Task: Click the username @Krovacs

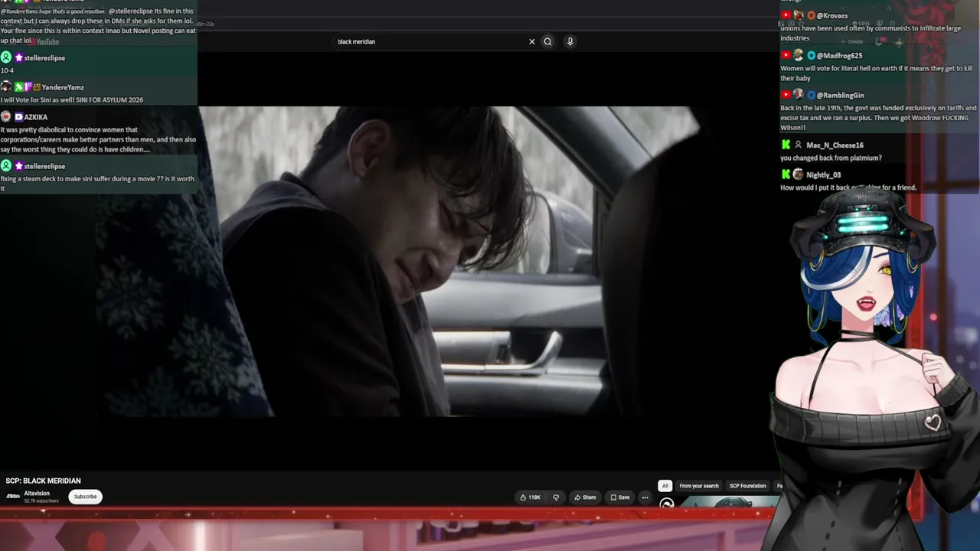Action: pos(831,15)
